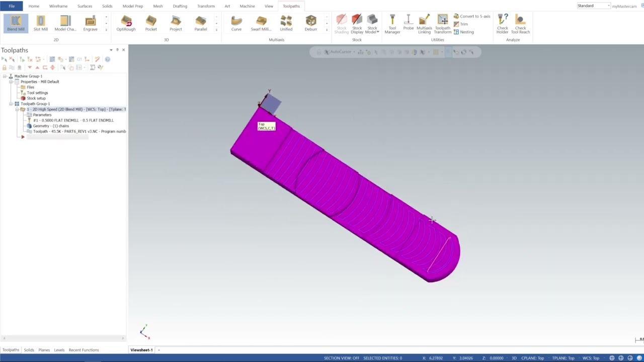Toggle SECTION VIEW in status bar

click(342, 358)
